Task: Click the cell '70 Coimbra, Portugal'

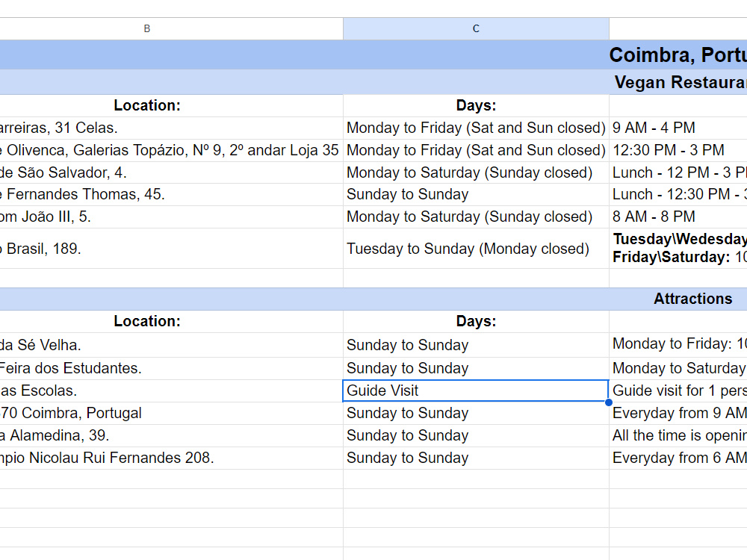Action: pyautogui.click(x=171, y=413)
